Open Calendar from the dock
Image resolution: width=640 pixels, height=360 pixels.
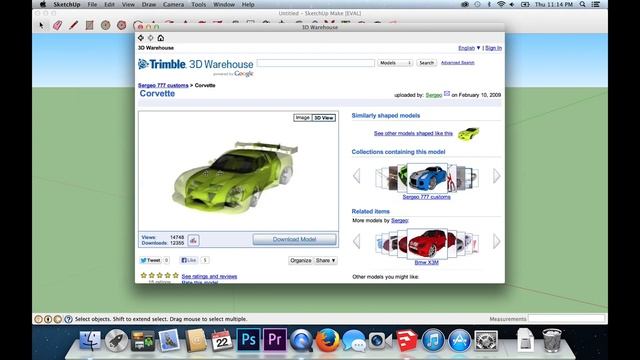222,340
